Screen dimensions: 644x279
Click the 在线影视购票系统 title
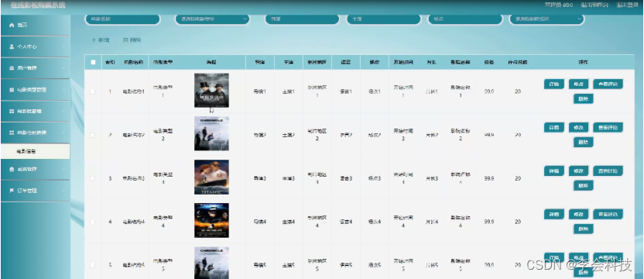(37, 5)
